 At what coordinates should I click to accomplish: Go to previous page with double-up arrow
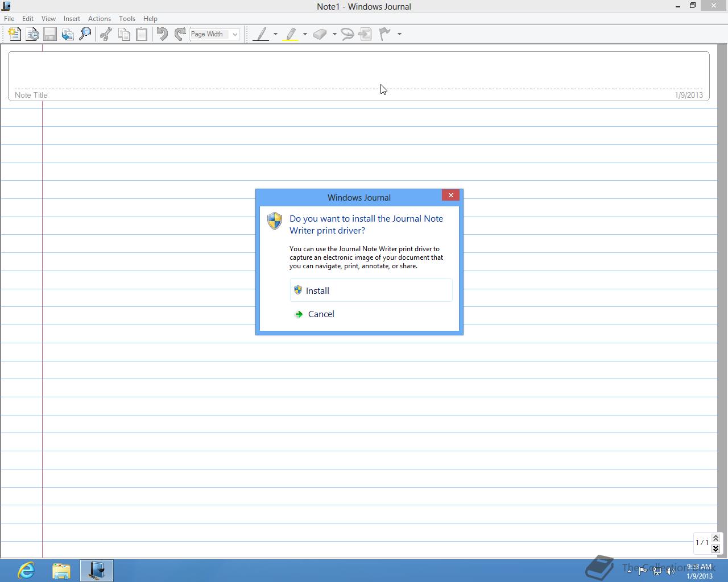(715, 538)
